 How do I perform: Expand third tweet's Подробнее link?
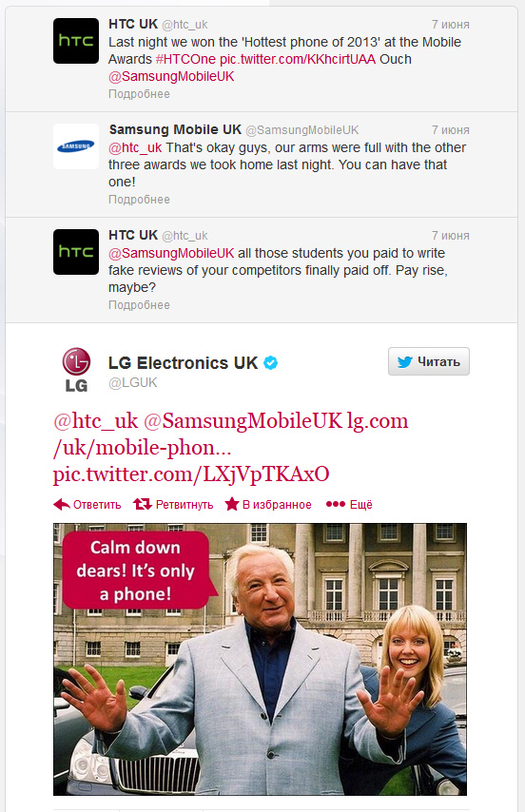139,305
